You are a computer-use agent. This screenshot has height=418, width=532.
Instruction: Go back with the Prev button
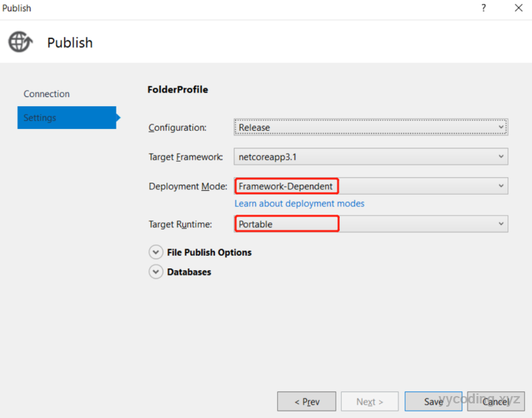point(307,401)
